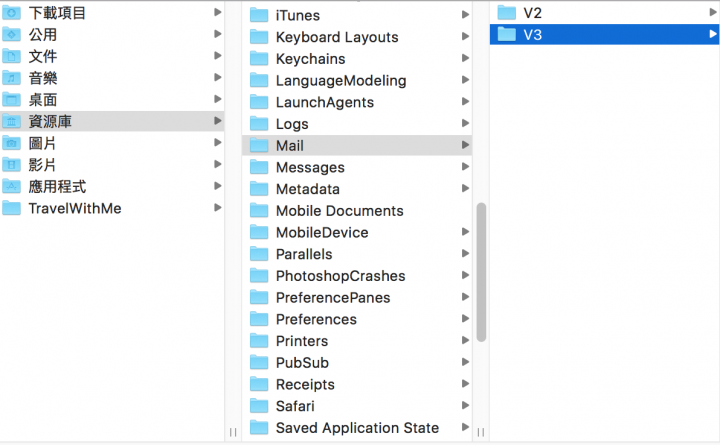Expand the V3 folder disclosure arrow
720x445 pixels.
coord(712,34)
